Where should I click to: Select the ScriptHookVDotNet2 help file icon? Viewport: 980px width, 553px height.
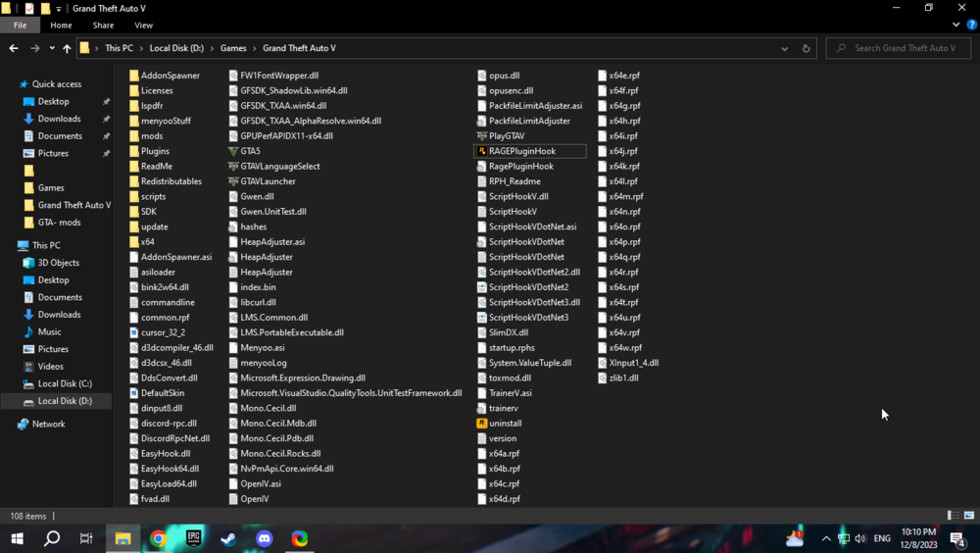point(481,287)
